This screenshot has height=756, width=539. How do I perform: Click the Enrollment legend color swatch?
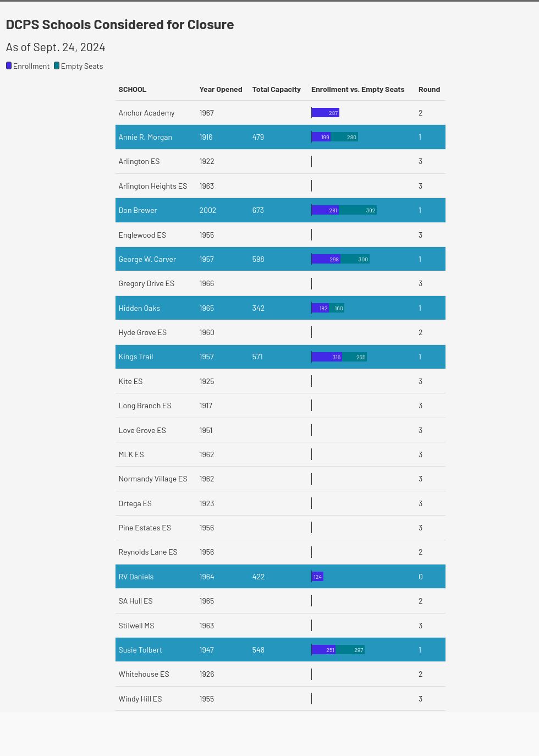[x=9, y=66]
